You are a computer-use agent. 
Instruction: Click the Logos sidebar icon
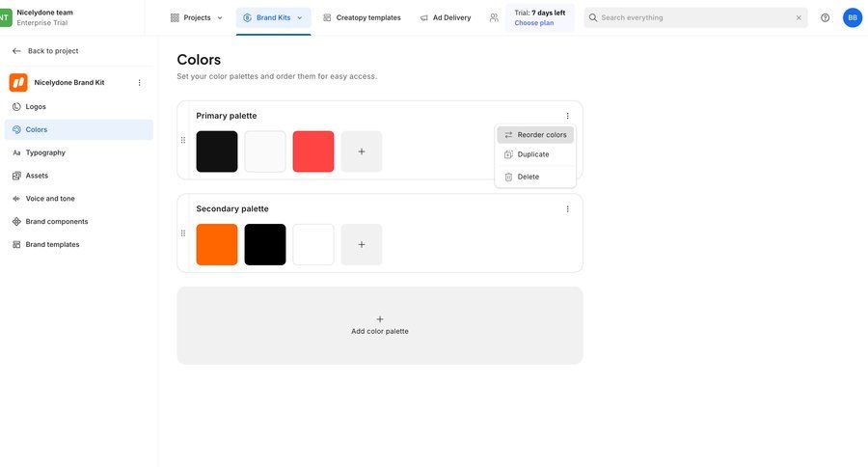tap(16, 106)
